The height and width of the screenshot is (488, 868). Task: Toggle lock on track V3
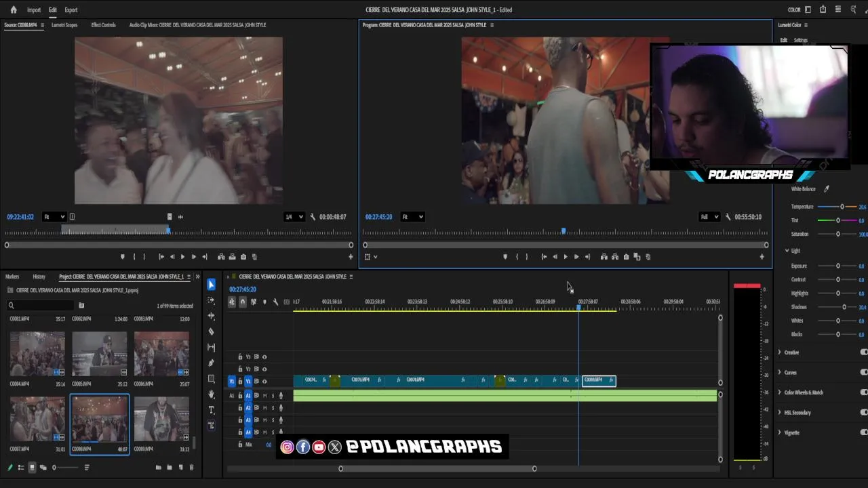pyautogui.click(x=240, y=357)
